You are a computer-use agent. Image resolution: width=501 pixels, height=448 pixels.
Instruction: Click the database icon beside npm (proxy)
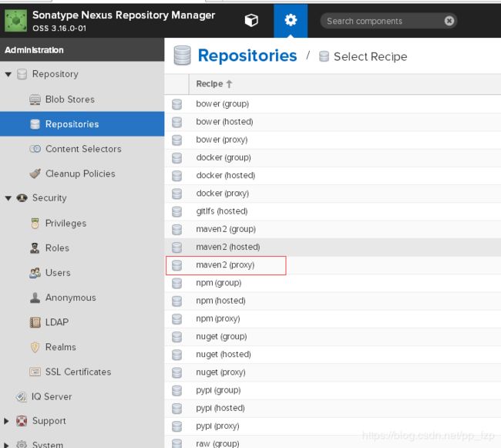tap(177, 319)
